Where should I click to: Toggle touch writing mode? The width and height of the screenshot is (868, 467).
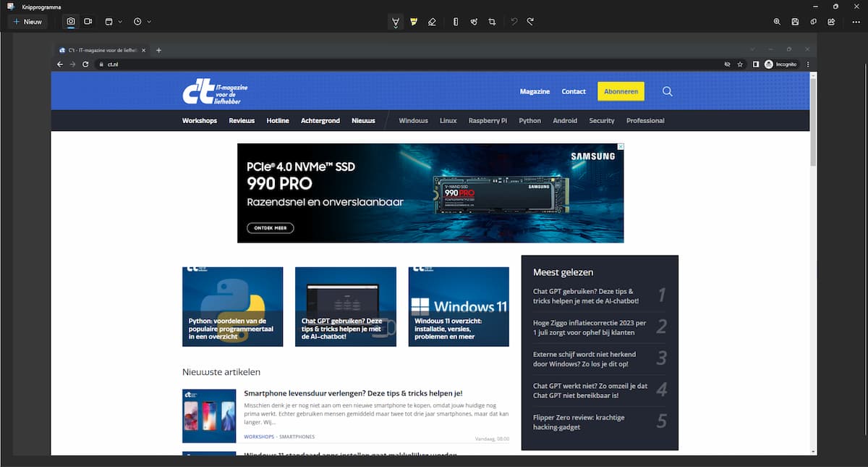(474, 22)
